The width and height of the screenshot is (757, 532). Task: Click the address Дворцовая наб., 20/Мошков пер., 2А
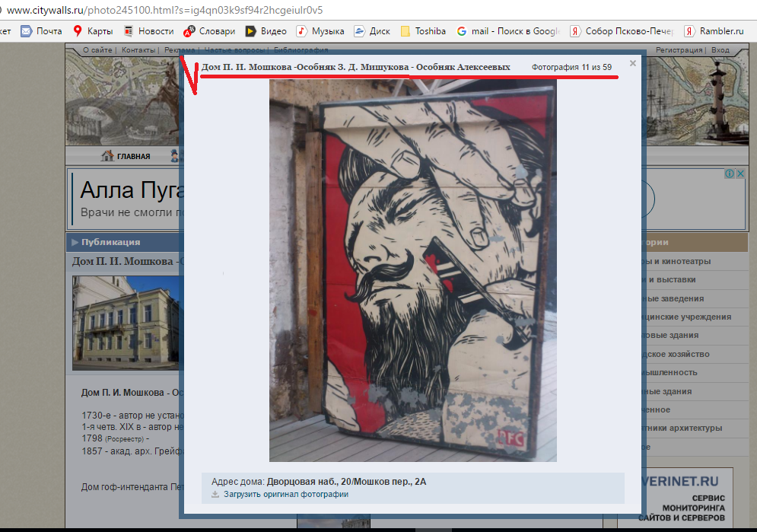pos(346,481)
